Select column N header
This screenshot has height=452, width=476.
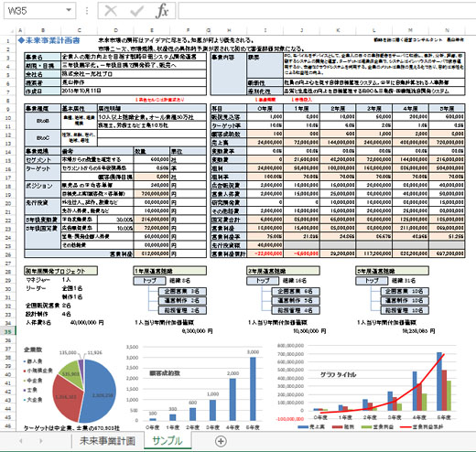(447, 30)
